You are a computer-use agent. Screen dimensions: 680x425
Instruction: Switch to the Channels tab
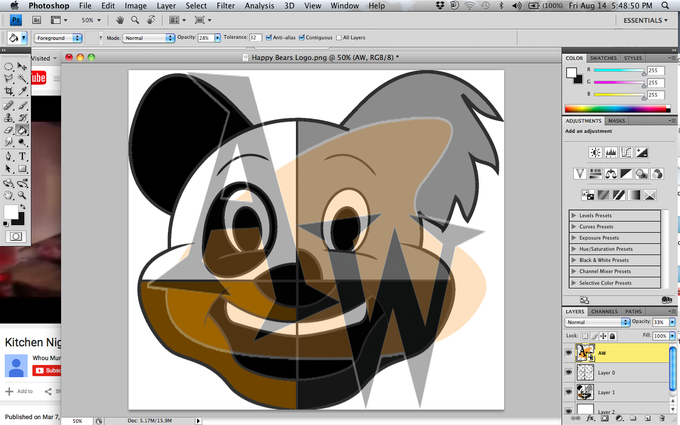click(604, 311)
